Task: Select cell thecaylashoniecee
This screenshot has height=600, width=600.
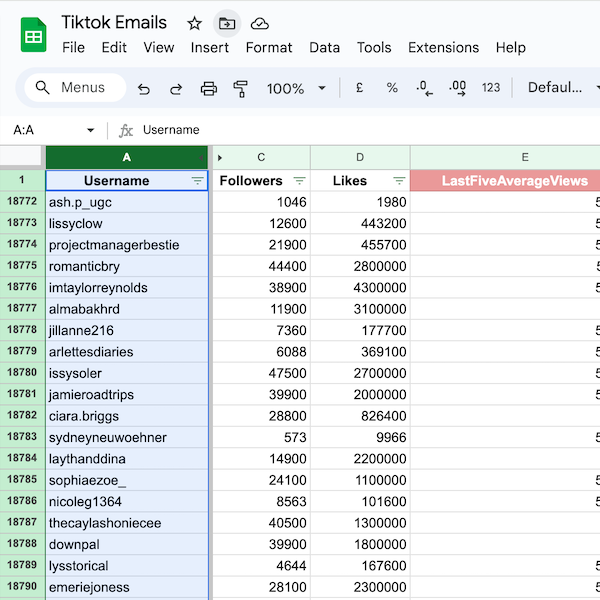Action: [x=127, y=523]
